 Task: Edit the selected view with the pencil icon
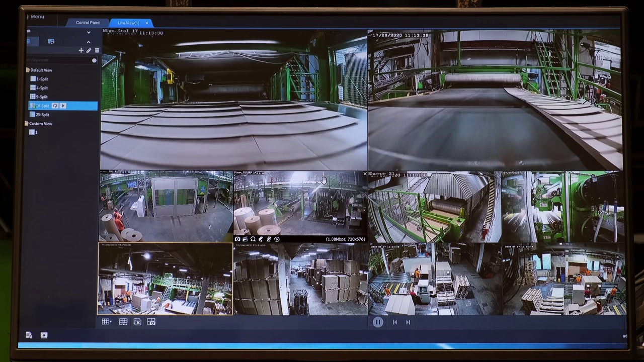point(89,50)
